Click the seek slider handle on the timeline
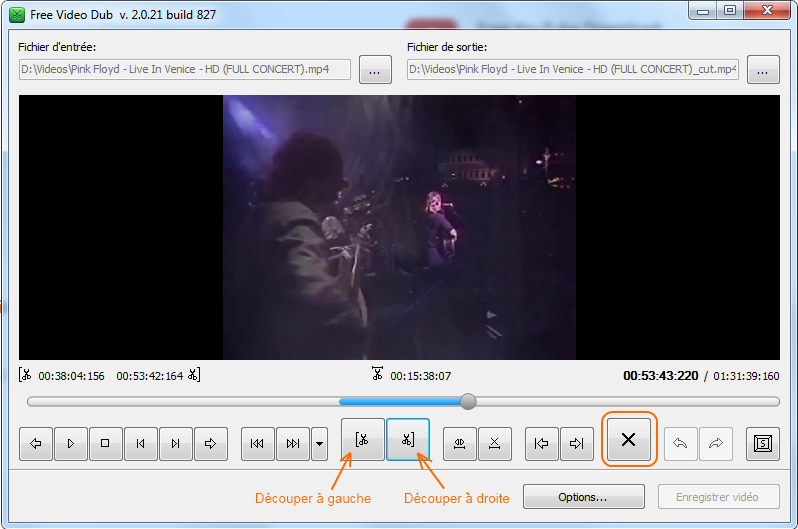Screen dimensions: 798x529 pyautogui.click(x=468, y=402)
